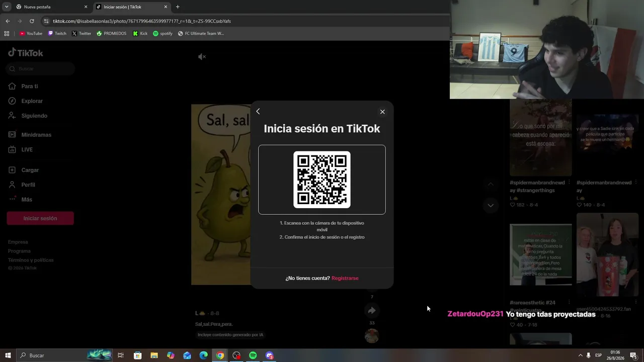Open options for #rareaesthetic #24 video
The image size is (644, 362).
[x=569, y=303]
